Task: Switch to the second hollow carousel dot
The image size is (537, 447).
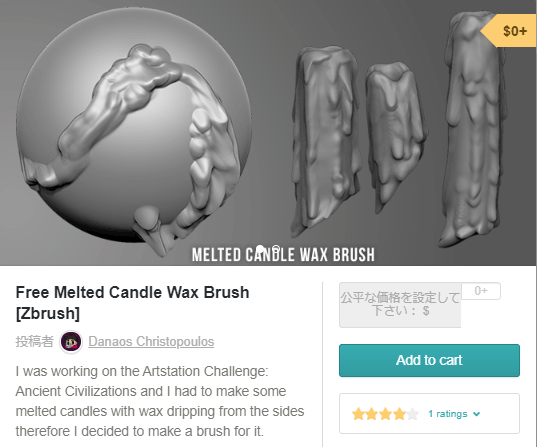Action: click(x=276, y=249)
